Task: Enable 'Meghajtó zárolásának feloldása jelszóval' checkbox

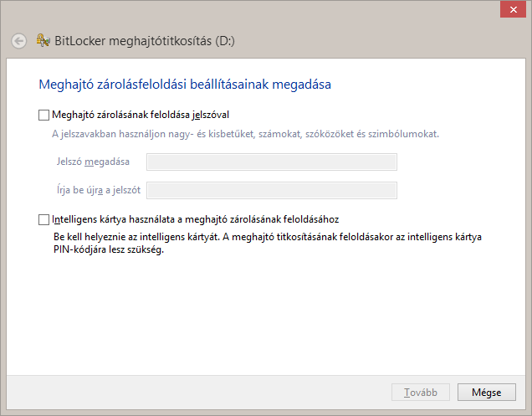Action: click(x=43, y=116)
